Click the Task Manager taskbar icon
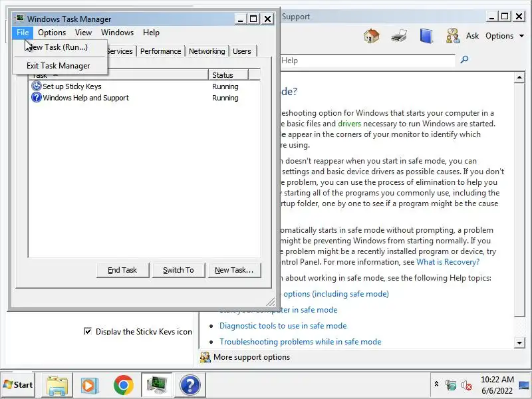Image resolution: width=532 pixels, height=399 pixels. point(157,385)
